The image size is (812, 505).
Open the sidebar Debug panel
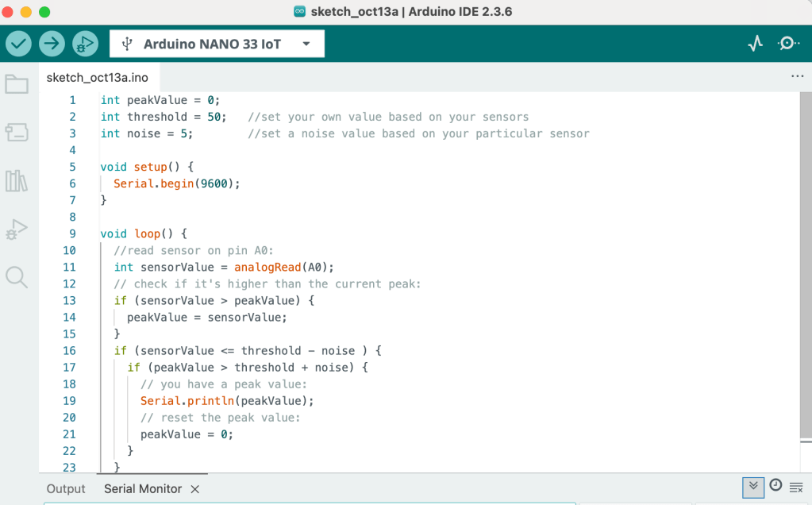coord(17,229)
